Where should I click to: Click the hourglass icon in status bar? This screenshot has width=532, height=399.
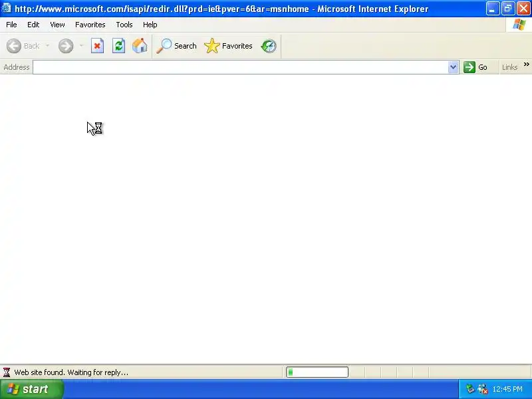7,372
